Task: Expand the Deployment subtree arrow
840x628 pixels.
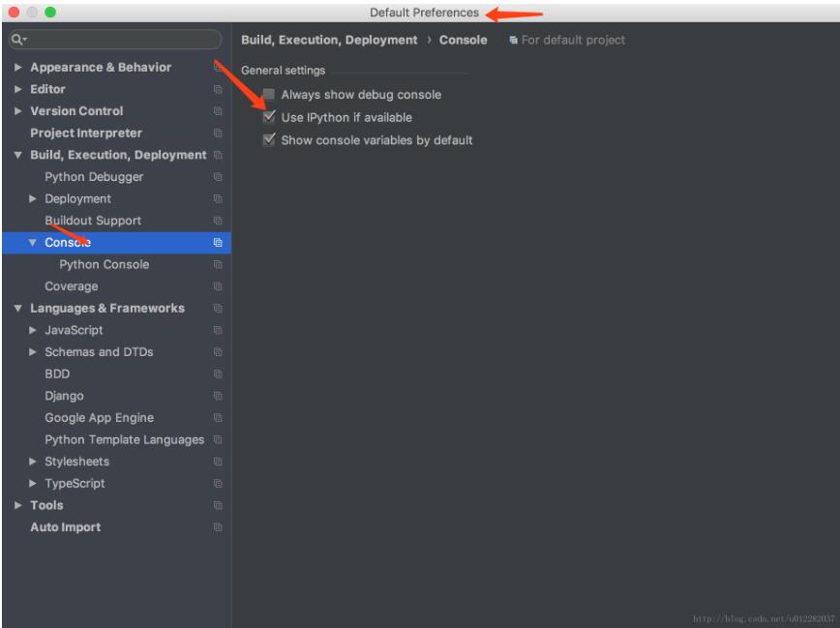Action: (33, 199)
